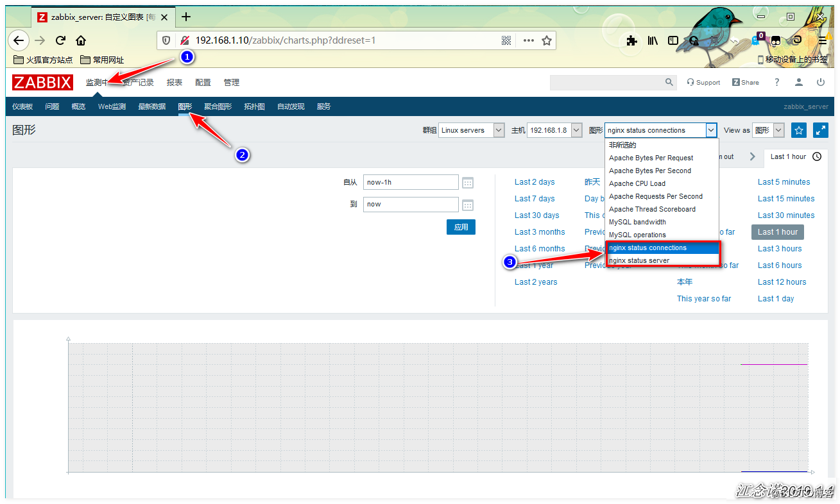The height and width of the screenshot is (504, 840).
Task: Open the 群组 Linux servers dropdown
Action: 472,130
